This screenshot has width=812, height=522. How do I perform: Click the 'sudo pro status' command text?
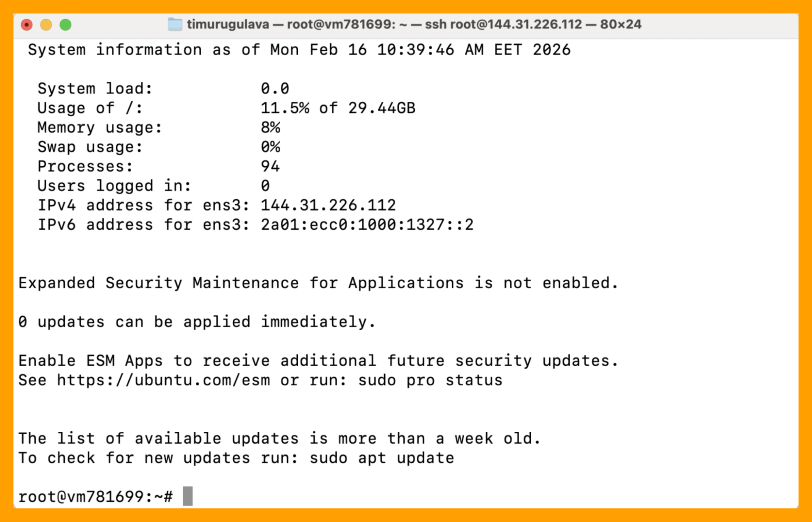pos(430,381)
